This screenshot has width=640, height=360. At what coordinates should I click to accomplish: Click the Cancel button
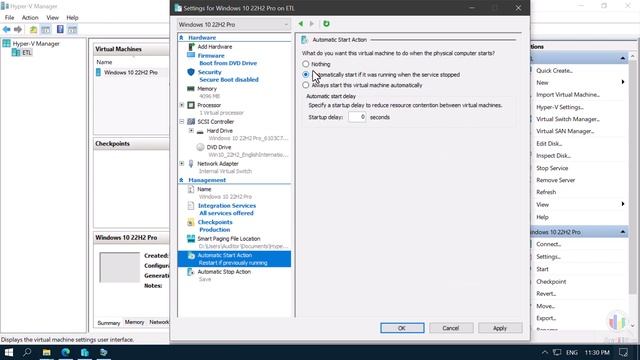click(451, 328)
